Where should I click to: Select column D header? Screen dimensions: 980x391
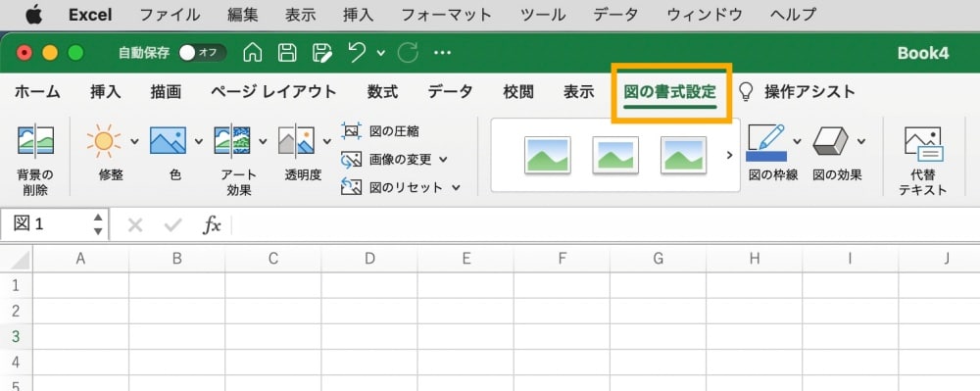tap(369, 259)
